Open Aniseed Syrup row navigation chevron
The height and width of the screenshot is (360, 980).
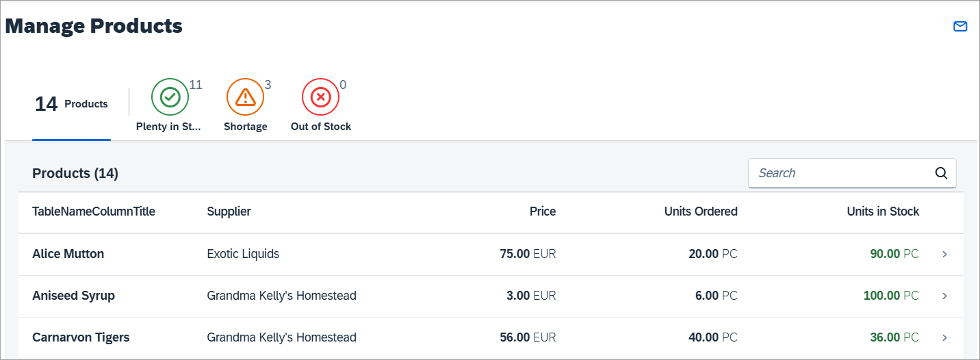pos(944,296)
